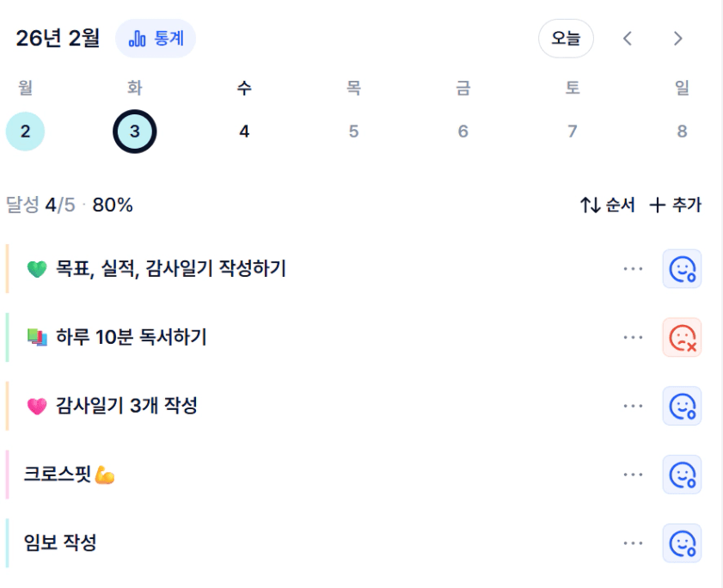Select Monday 2 in the week strip
The height and width of the screenshot is (588, 723).
click(25, 132)
